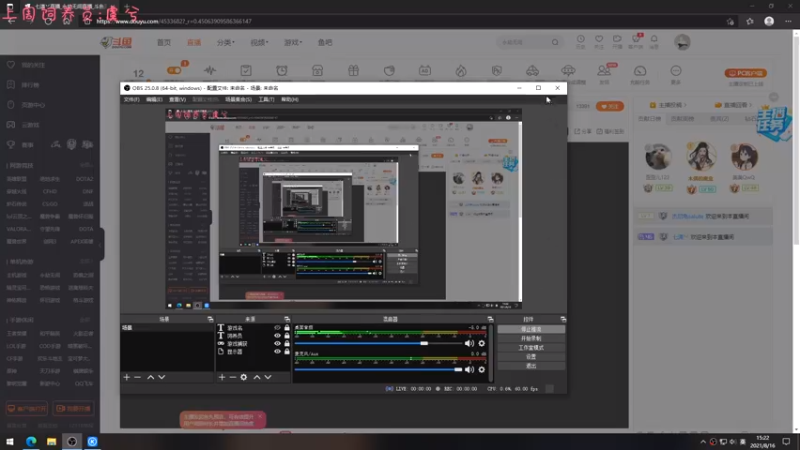Open File Explorer from the taskbar
The width and height of the screenshot is (800, 450).
point(52,441)
